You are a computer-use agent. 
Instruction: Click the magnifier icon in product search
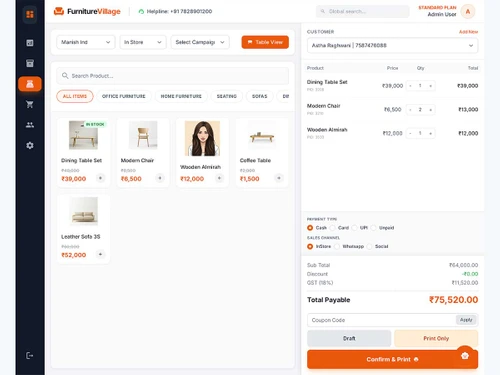click(65, 76)
